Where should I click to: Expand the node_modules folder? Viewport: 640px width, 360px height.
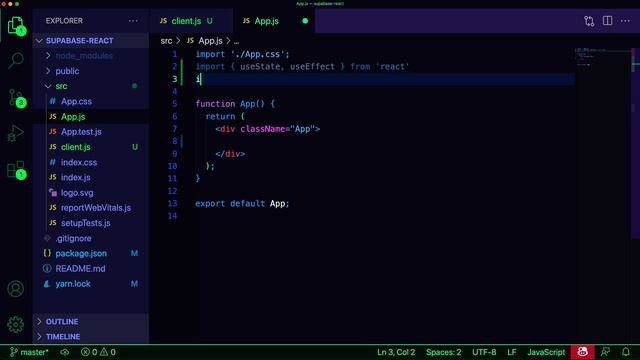91,56
